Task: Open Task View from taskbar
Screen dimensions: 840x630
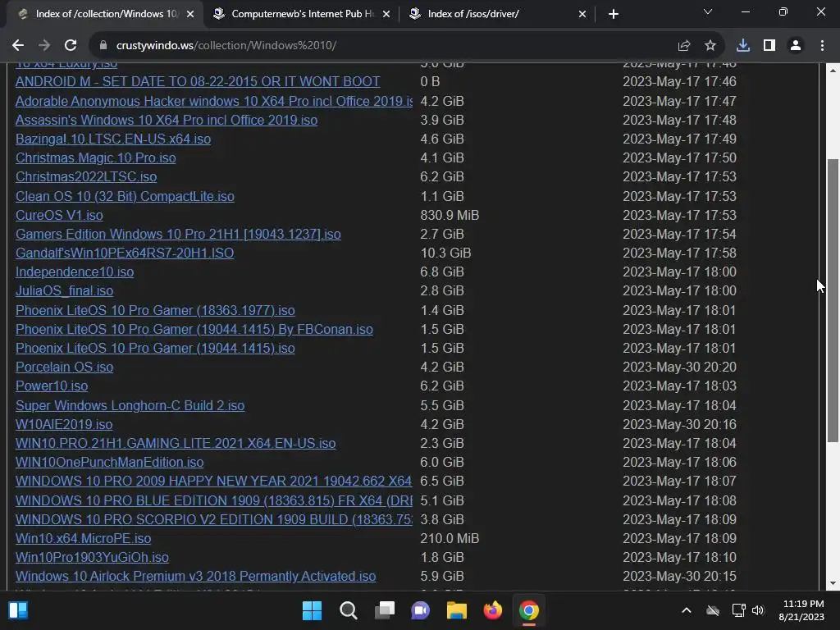Action: click(x=384, y=610)
